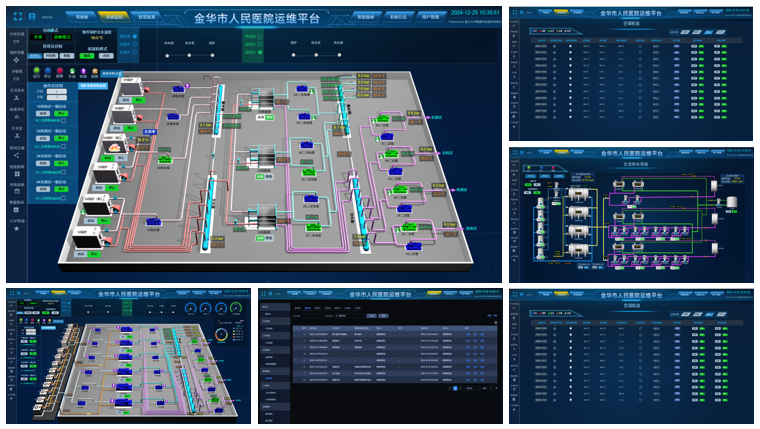The image size is (760, 429).
Task: Click green 启动 below the burning boiler
Action: coord(108,158)
